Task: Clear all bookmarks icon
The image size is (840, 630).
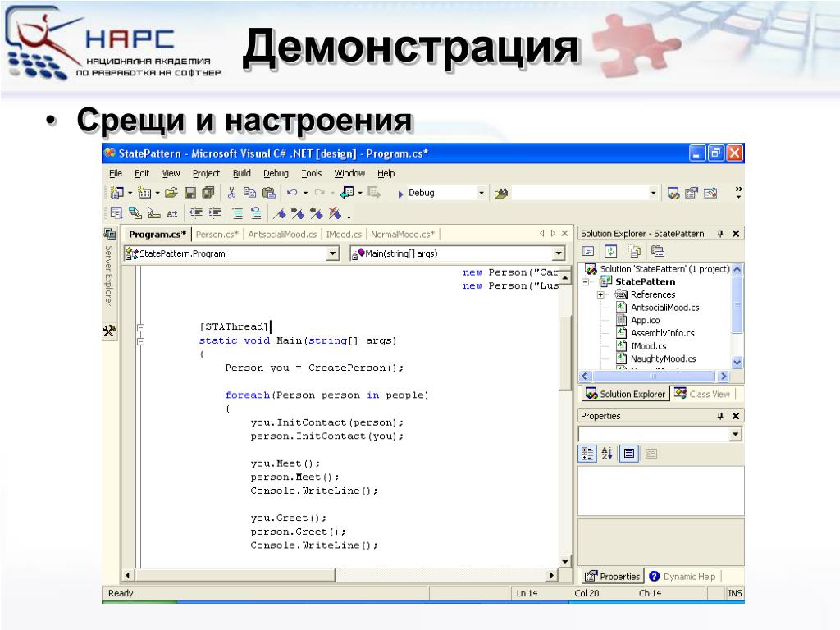Action: coord(335,214)
